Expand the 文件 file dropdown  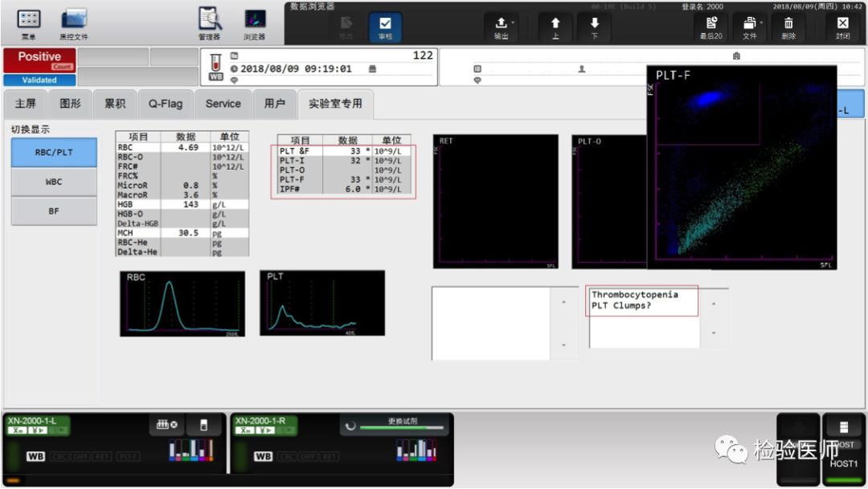(x=749, y=27)
